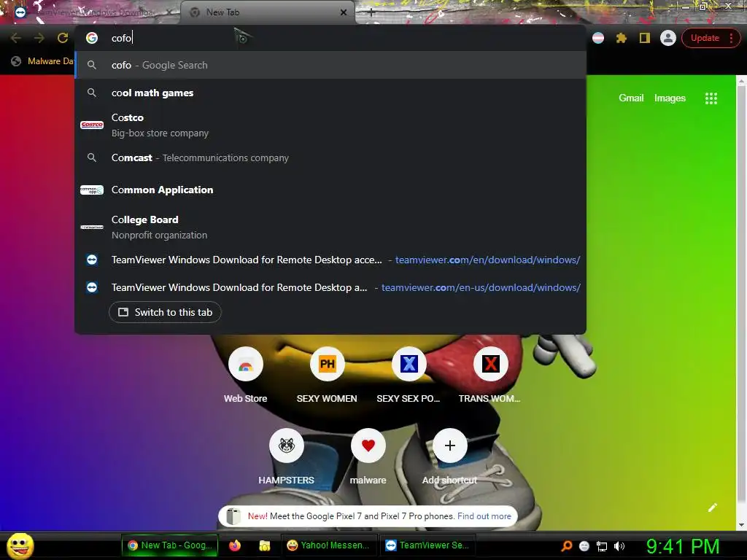Click the 9:41 PM clock

point(683,546)
